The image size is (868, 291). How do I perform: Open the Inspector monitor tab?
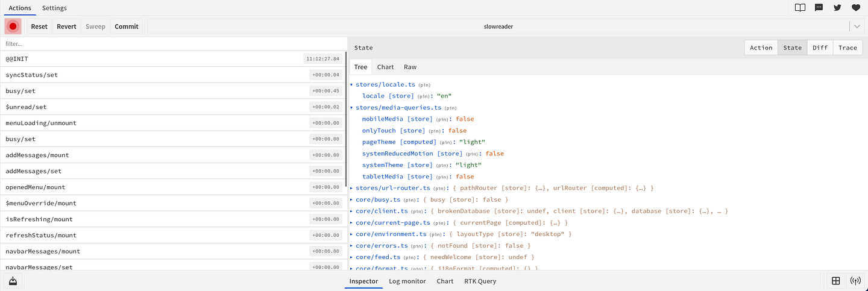pos(363,281)
